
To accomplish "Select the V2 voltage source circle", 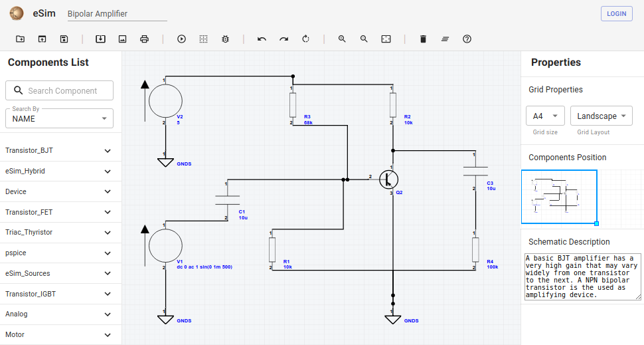I will pyautogui.click(x=165, y=101).
